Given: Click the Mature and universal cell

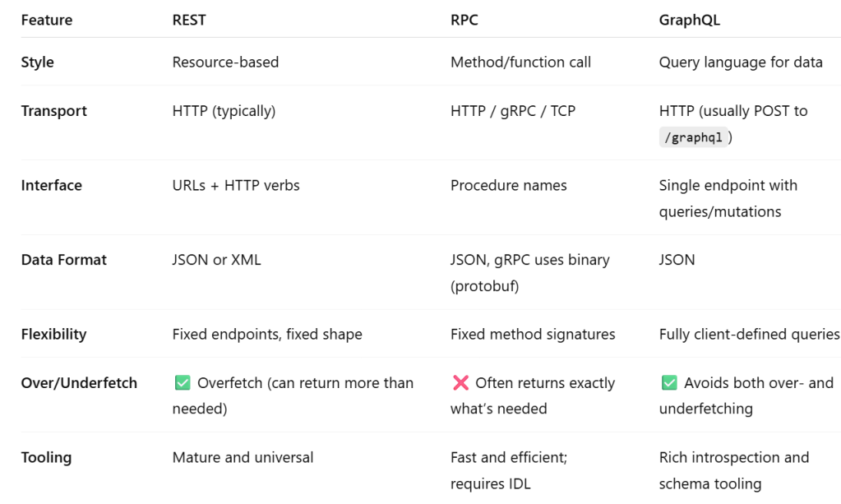Looking at the screenshot, I should click(243, 457).
